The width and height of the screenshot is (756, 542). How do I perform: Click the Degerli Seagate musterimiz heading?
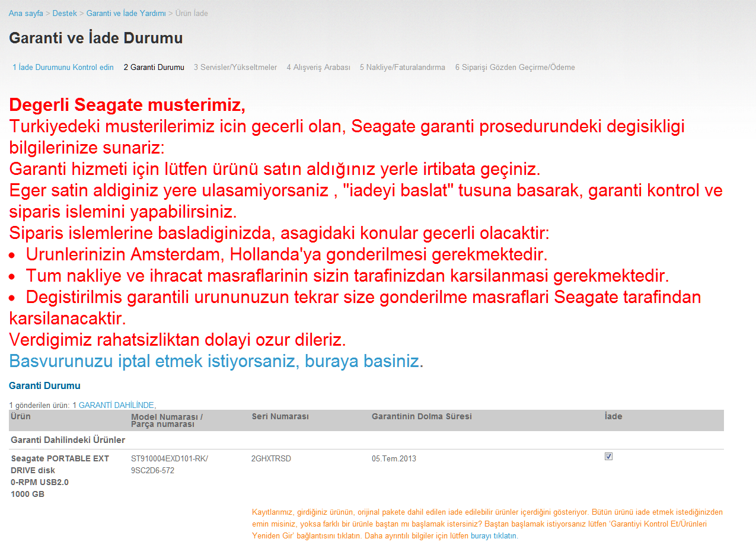tap(127, 105)
